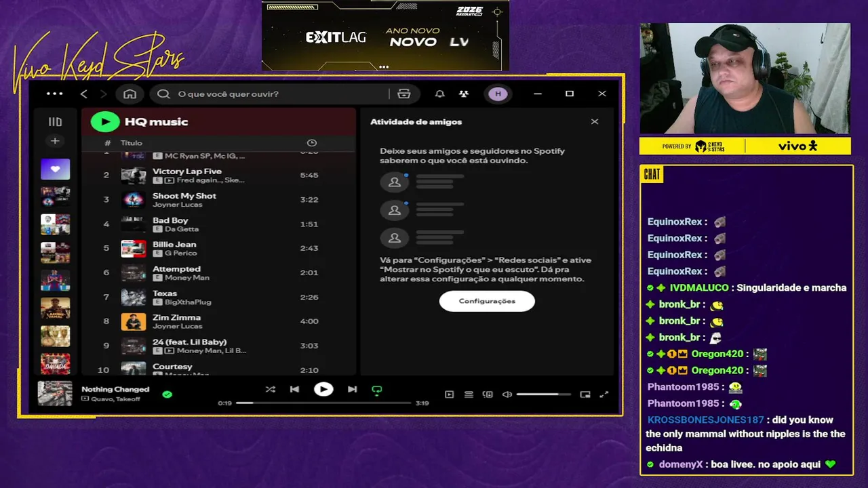Open the Browse icon in search bar
The width and height of the screenshot is (868, 488).
tap(404, 94)
